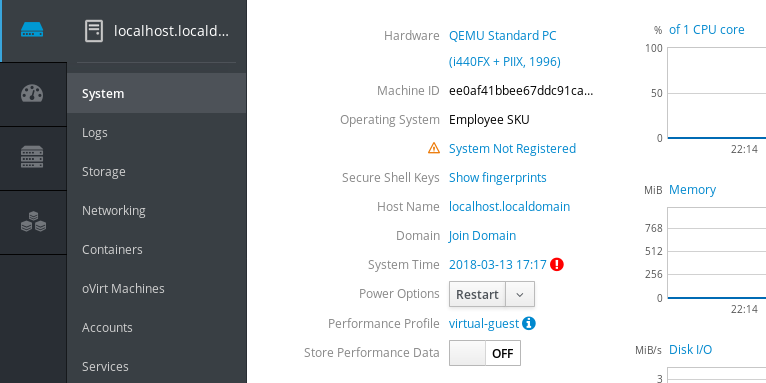Click the red system time error icon
This screenshot has height=383, width=766.
pos(557,264)
